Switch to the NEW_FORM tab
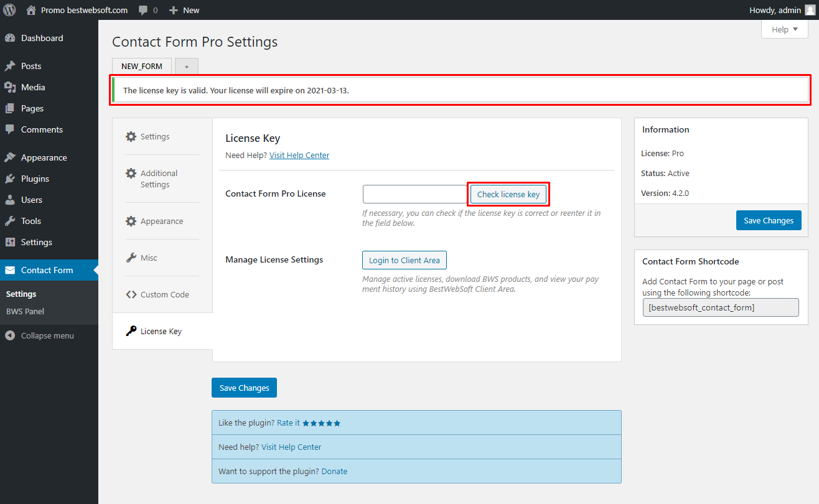Viewport: 819px width, 504px height. (142, 66)
